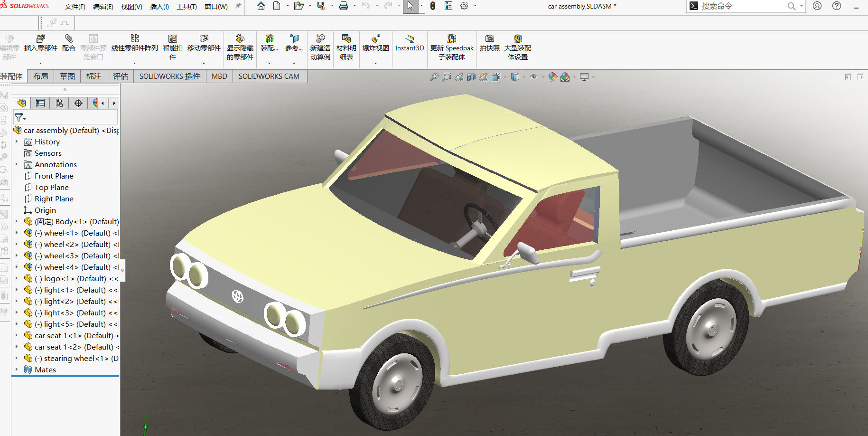Click 更新 Speedpak 子装配体 tool
The width and height of the screenshot is (868, 436).
point(452,47)
